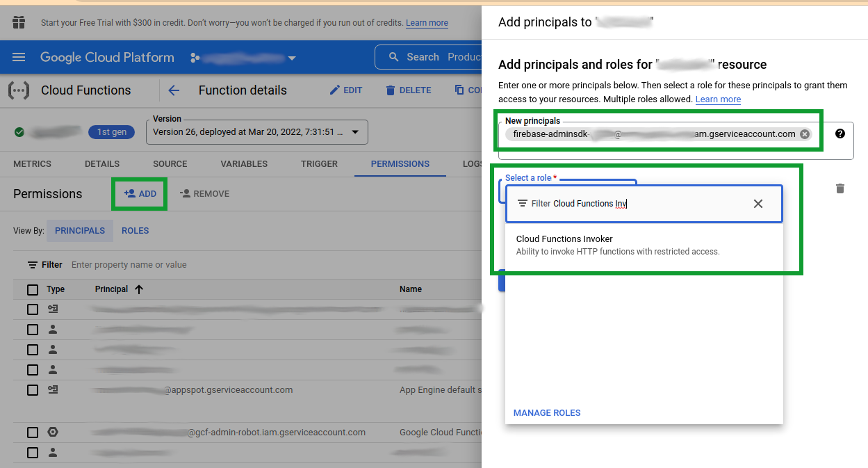The width and height of the screenshot is (868, 468).
Task: Click the Name column header
Action: (411, 289)
